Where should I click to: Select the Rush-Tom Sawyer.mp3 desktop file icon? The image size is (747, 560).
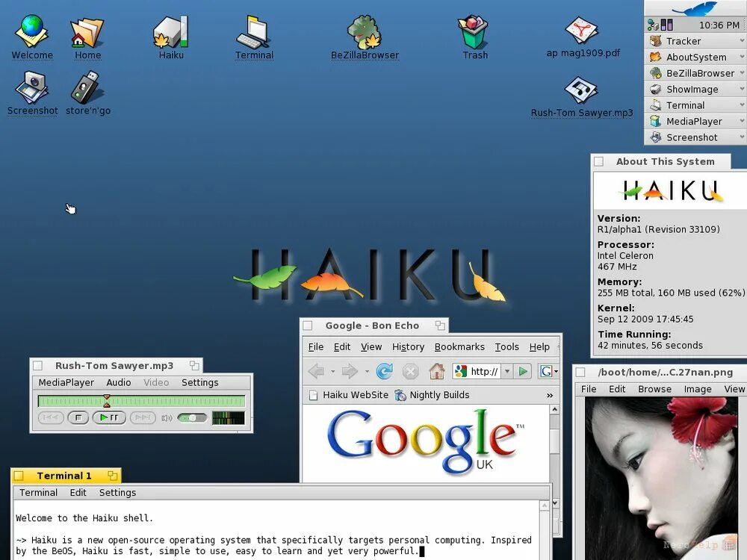point(582,96)
